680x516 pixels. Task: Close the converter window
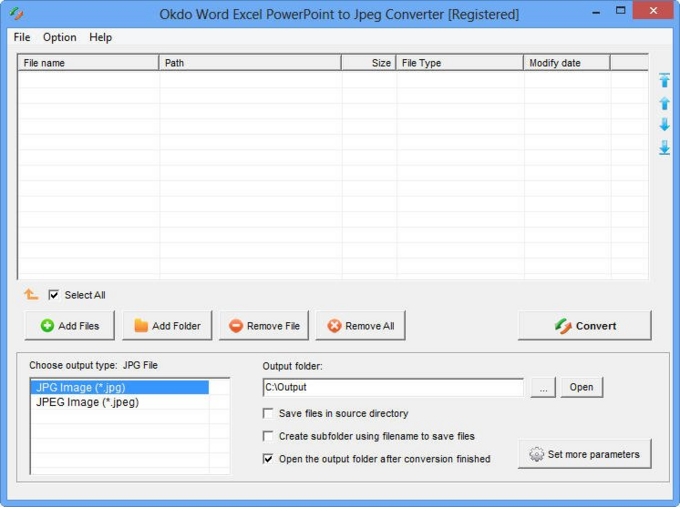(653, 10)
